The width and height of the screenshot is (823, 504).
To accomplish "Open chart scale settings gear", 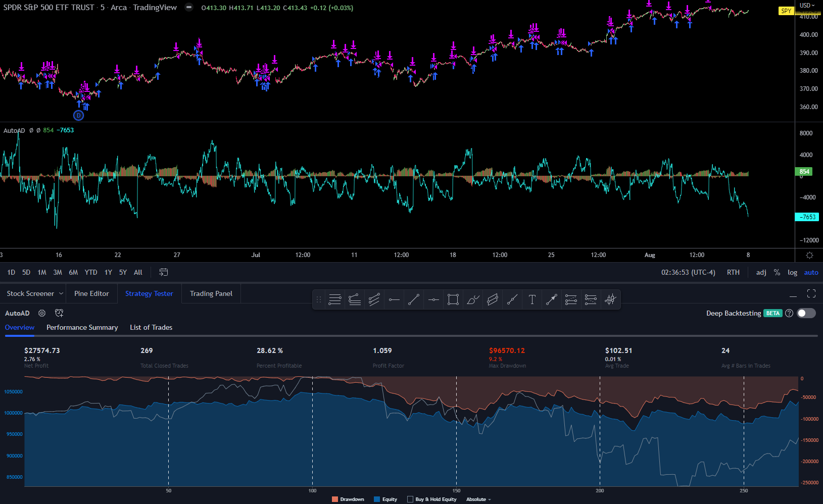I will point(809,255).
